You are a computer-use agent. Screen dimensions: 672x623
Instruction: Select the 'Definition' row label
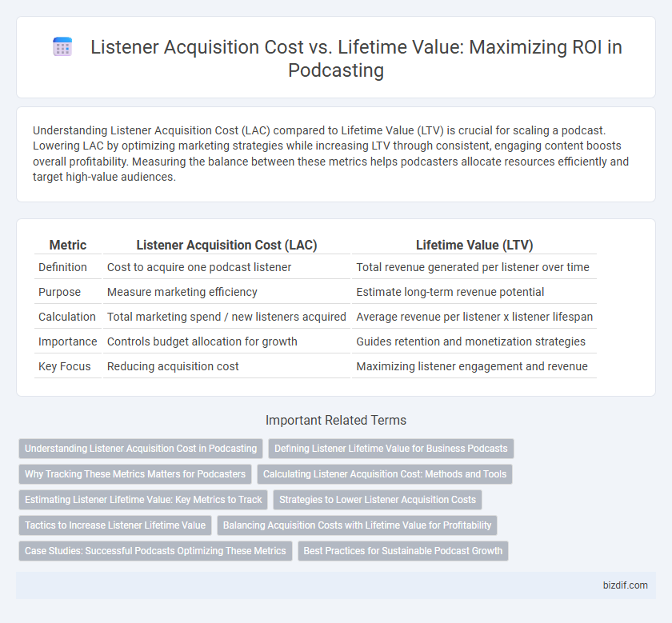point(62,267)
